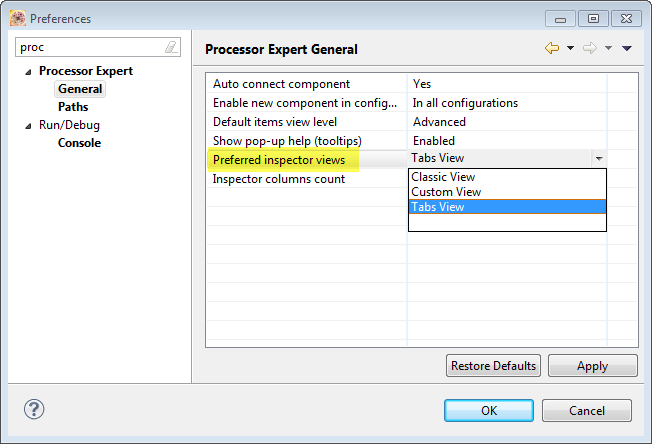Click the Preferences window title icon
Screen dimensions: 652x444
(16, 18)
